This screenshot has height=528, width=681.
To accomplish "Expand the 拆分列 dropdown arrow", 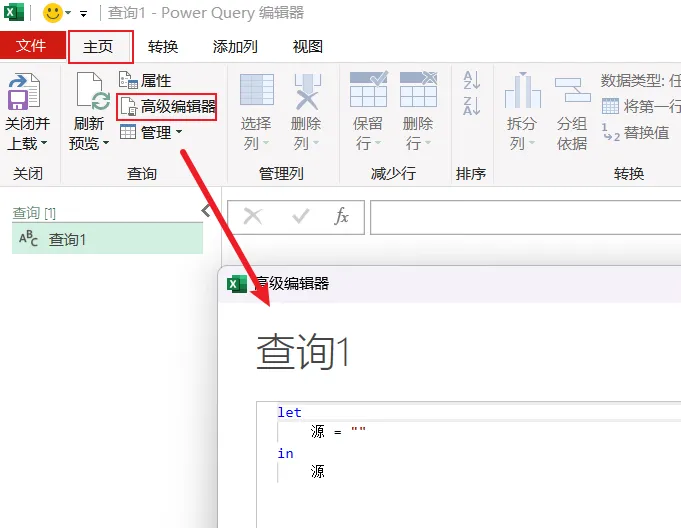I will 532,142.
